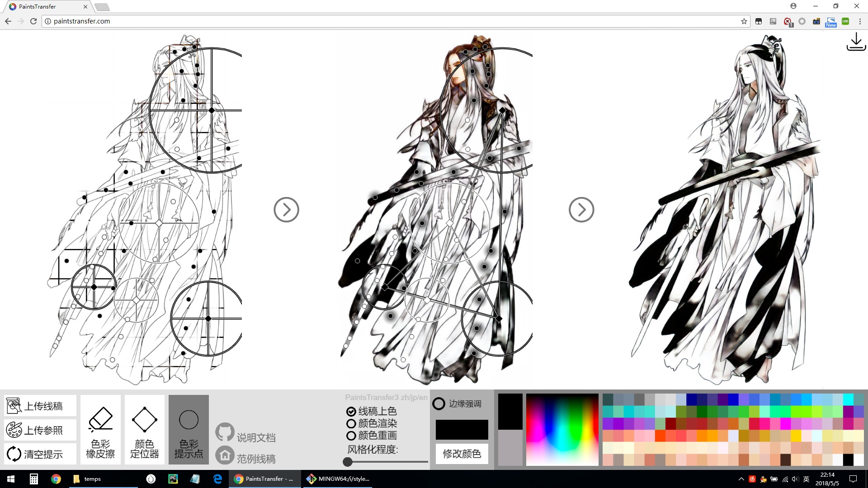
Task: Select the color hint point tool (色彩提示点)
Action: (189, 429)
